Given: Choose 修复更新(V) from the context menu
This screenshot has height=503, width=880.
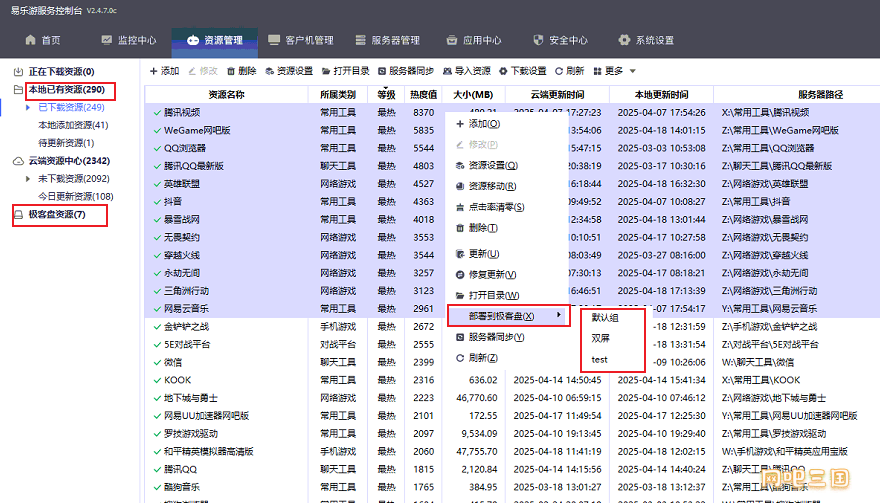Looking at the screenshot, I should tap(492, 275).
